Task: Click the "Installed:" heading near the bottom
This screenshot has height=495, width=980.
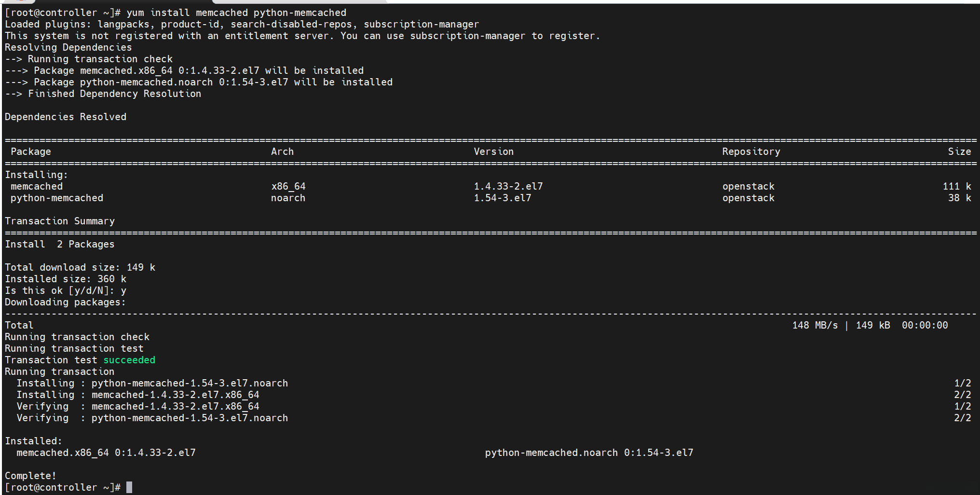Action: point(33,441)
